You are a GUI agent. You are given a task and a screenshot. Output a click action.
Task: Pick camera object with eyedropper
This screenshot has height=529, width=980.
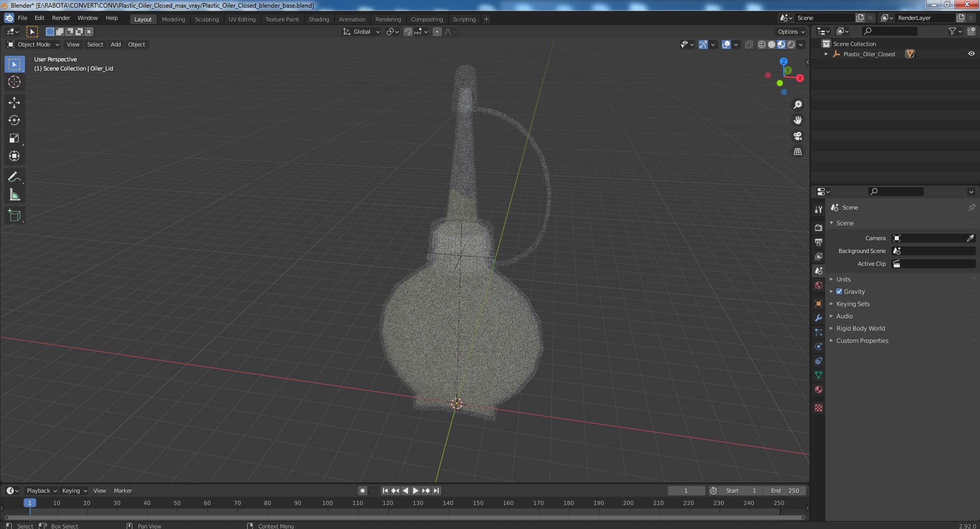coord(970,238)
